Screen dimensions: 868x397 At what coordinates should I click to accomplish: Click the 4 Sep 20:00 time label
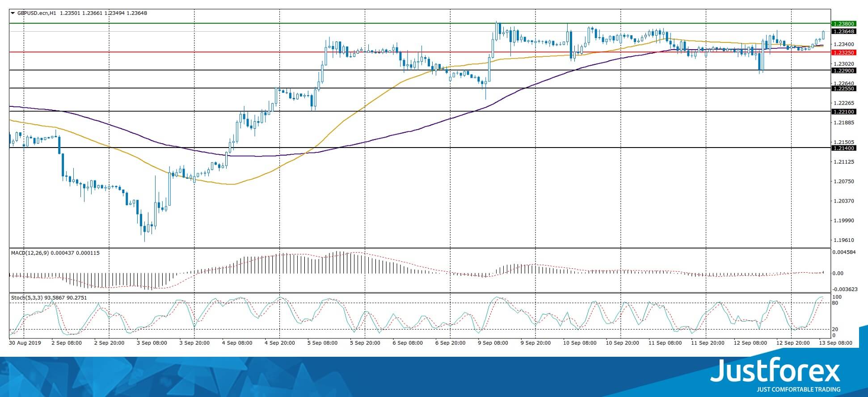point(280,343)
